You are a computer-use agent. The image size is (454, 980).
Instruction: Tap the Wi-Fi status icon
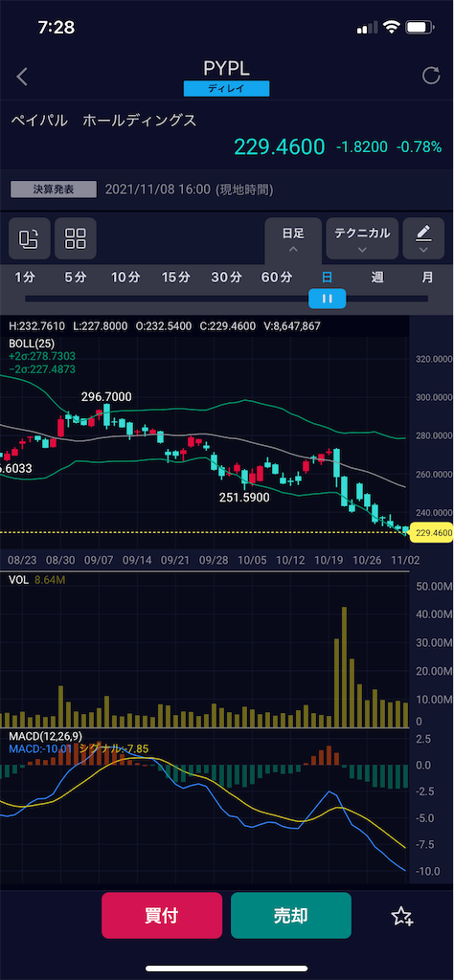pyautogui.click(x=392, y=28)
